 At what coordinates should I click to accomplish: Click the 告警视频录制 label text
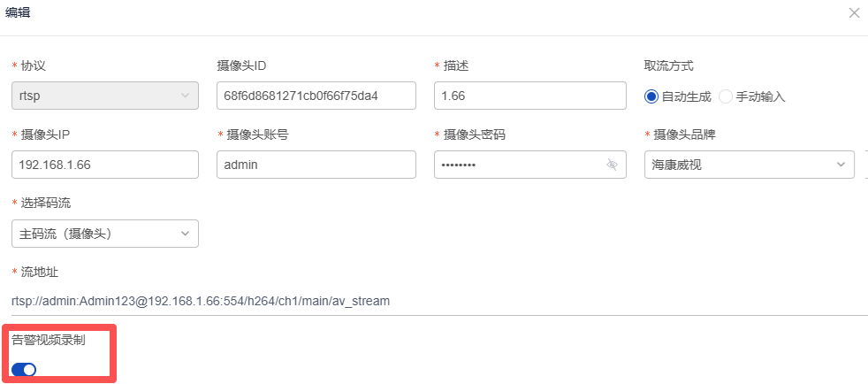coord(49,340)
